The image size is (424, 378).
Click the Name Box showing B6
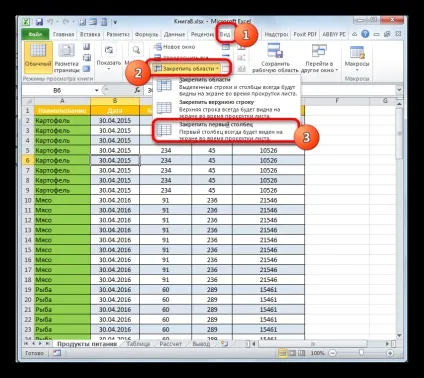coord(57,90)
